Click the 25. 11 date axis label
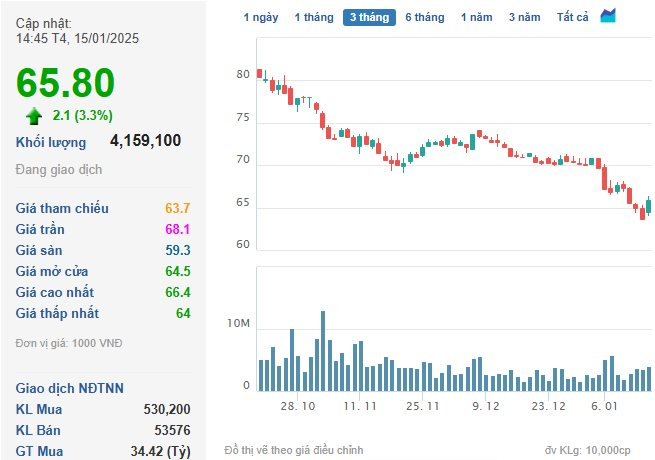Image resolution: width=655 pixels, height=460 pixels. 422,406
